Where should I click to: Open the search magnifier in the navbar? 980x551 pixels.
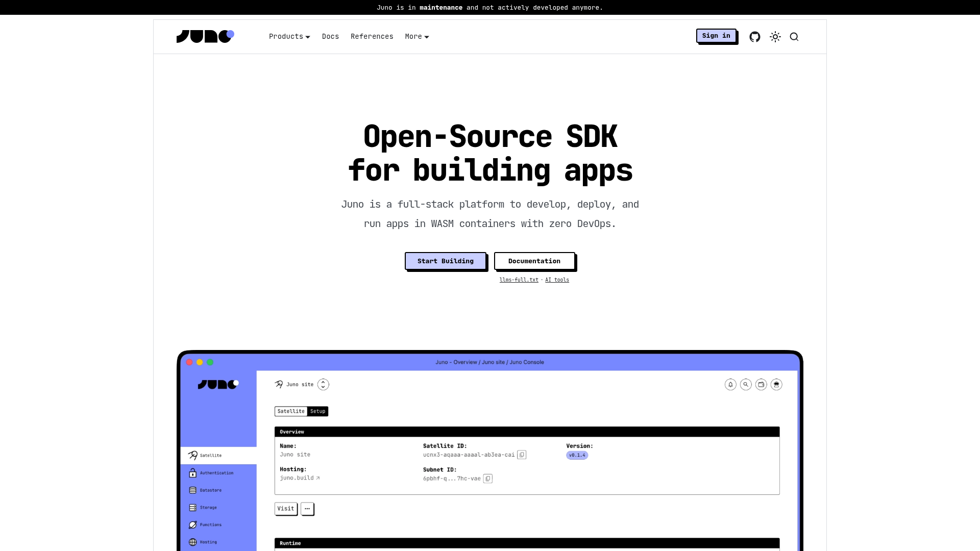click(x=794, y=37)
